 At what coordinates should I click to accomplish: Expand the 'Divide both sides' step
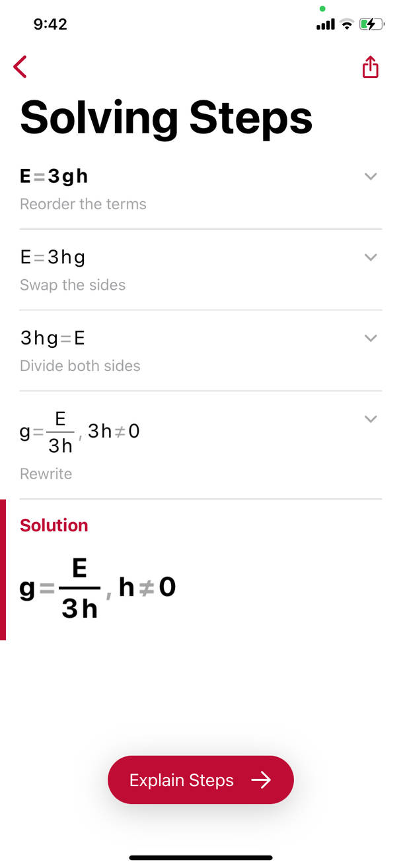tap(371, 337)
